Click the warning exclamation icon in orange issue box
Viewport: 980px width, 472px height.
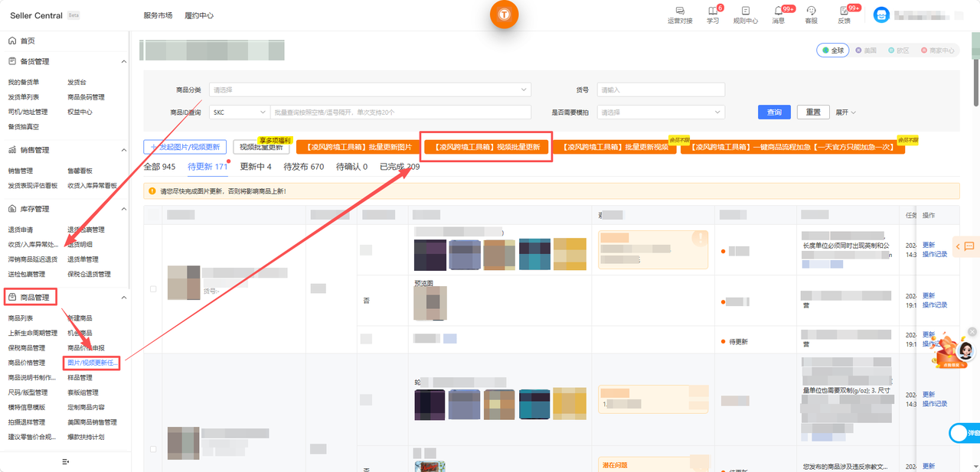click(699, 239)
